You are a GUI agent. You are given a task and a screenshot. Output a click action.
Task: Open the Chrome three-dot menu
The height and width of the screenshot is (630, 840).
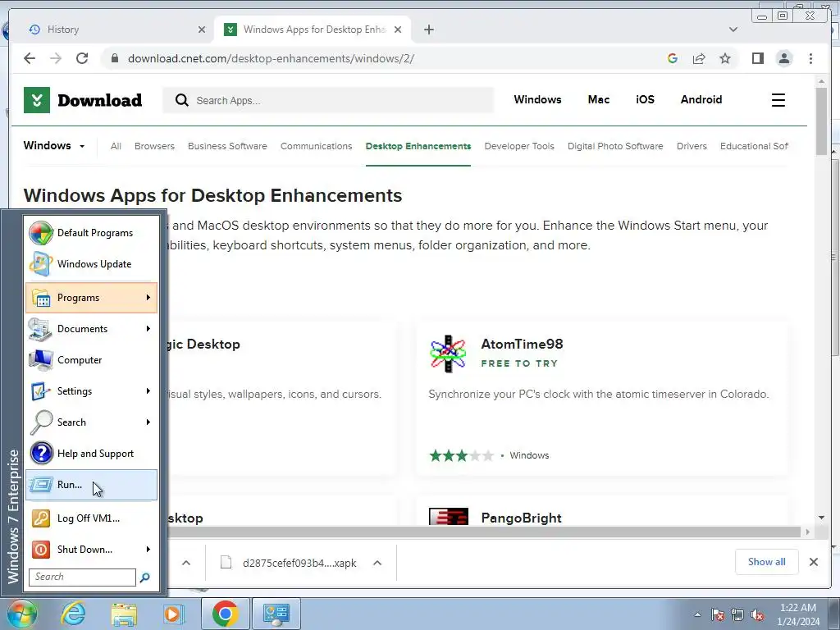coord(810,58)
